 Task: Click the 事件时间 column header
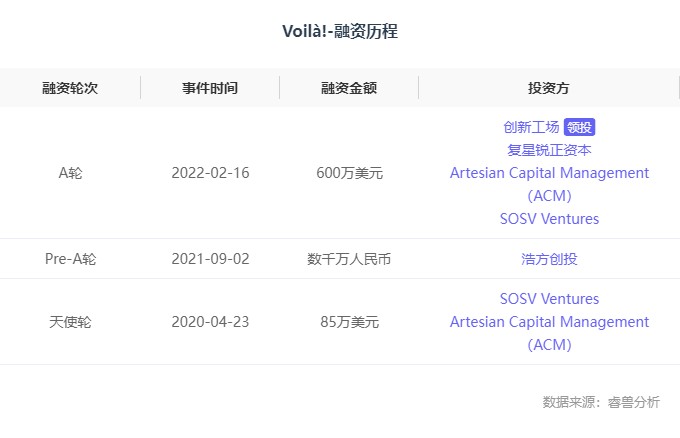click(210, 88)
